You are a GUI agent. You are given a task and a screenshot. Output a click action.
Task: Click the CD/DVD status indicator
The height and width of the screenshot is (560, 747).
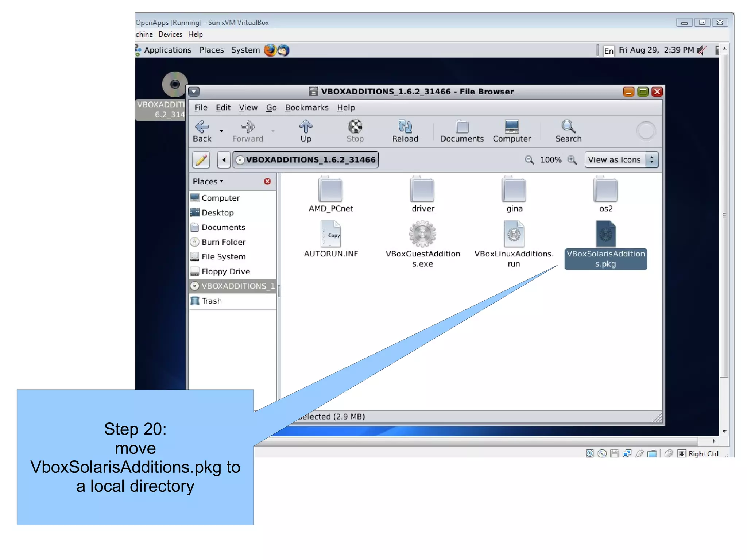click(x=602, y=453)
